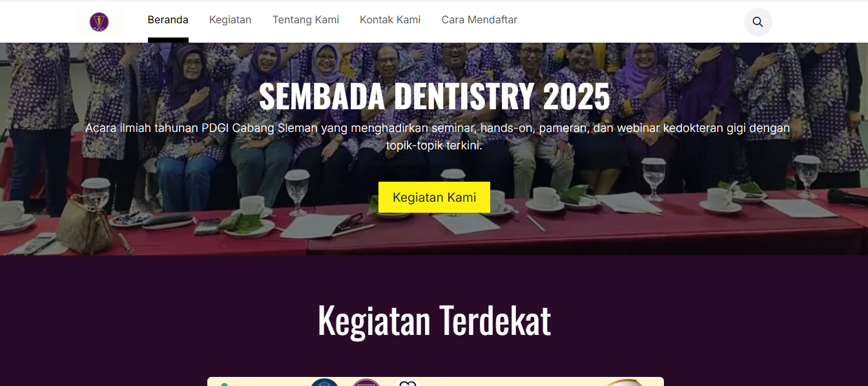The width and height of the screenshot is (868, 386).
Task: Click the heart-shaped logo on event banner
Action: click(407, 383)
